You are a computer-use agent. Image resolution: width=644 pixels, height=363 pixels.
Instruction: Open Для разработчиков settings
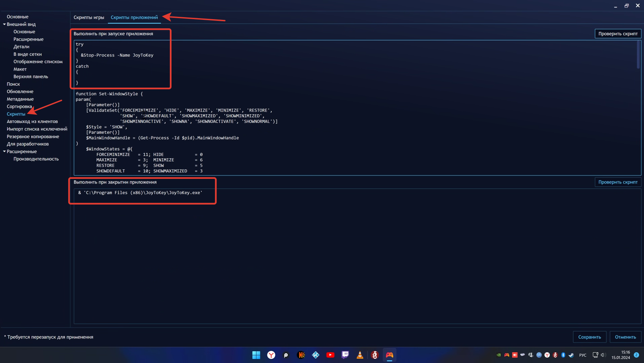(x=28, y=144)
